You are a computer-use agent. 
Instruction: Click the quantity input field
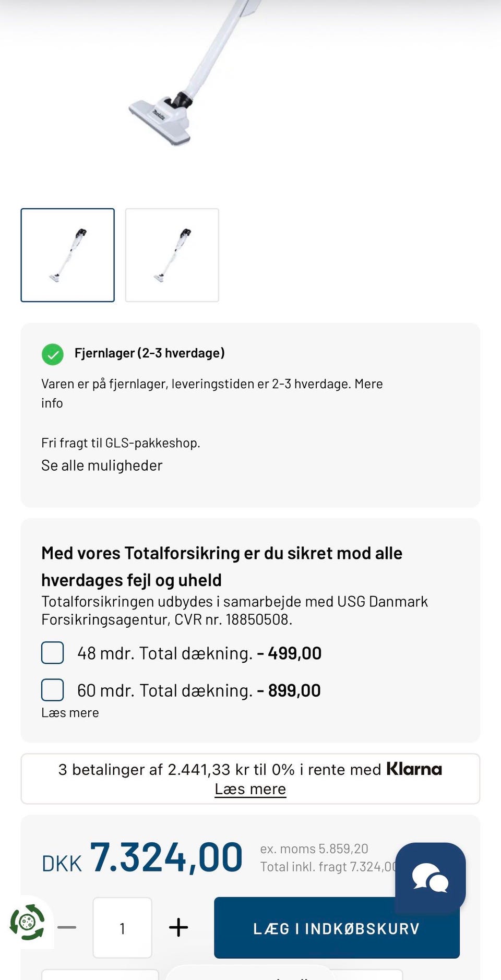click(x=122, y=927)
